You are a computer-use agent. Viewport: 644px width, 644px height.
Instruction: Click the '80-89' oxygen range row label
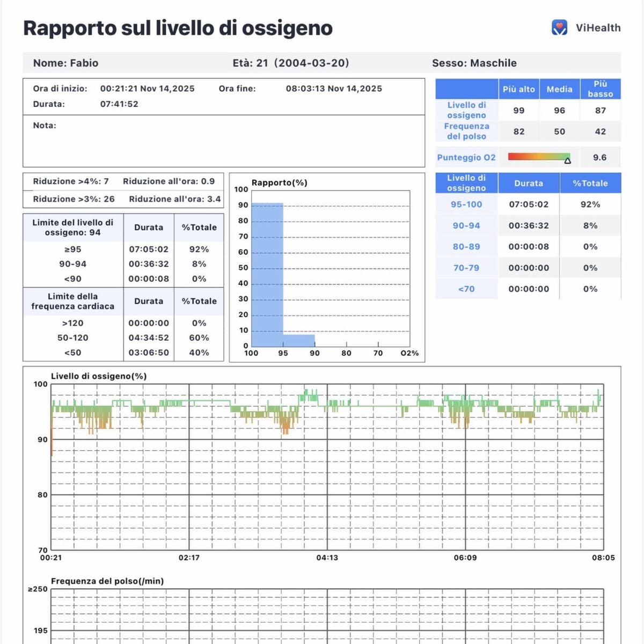coord(466,247)
